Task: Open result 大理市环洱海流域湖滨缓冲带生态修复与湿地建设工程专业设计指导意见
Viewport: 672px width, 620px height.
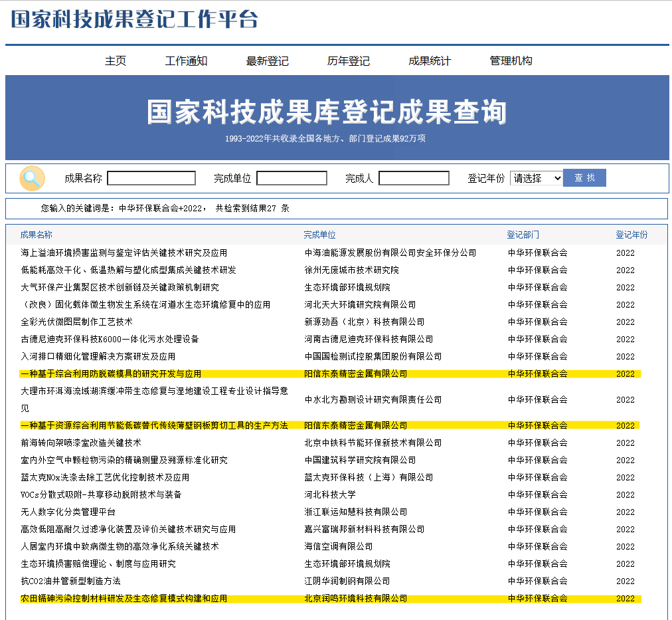Action: coord(154,399)
